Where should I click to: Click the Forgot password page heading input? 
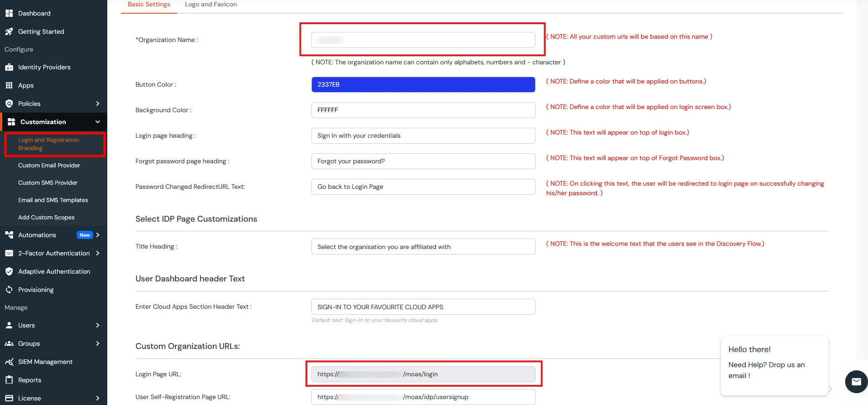click(423, 161)
